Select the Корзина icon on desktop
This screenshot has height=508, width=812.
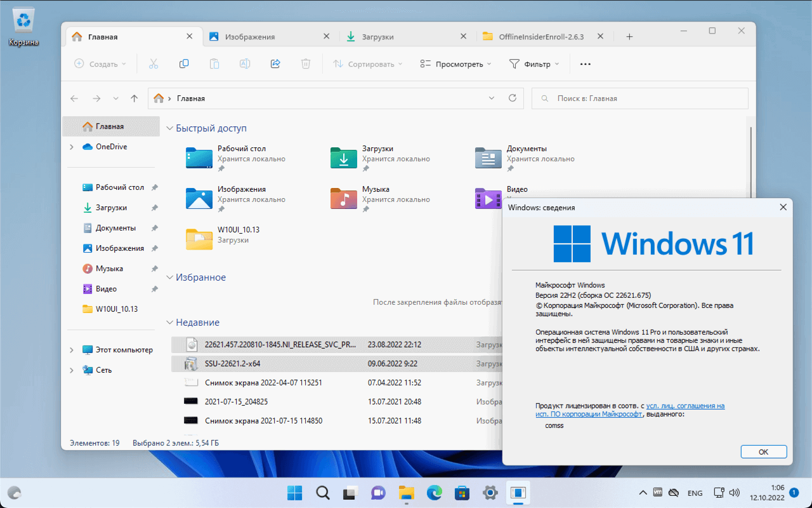(x=24, y=28)
